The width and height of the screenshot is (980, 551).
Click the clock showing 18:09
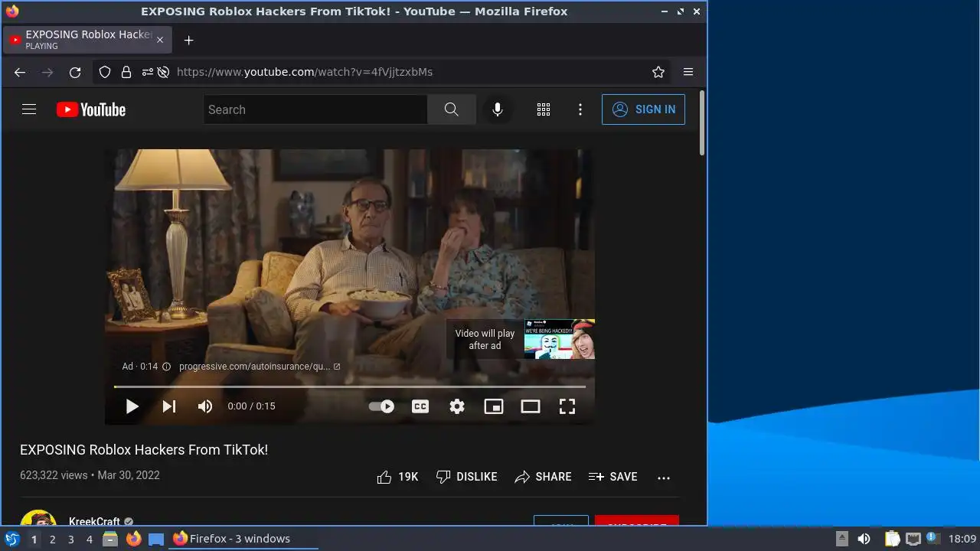point(962,539)
